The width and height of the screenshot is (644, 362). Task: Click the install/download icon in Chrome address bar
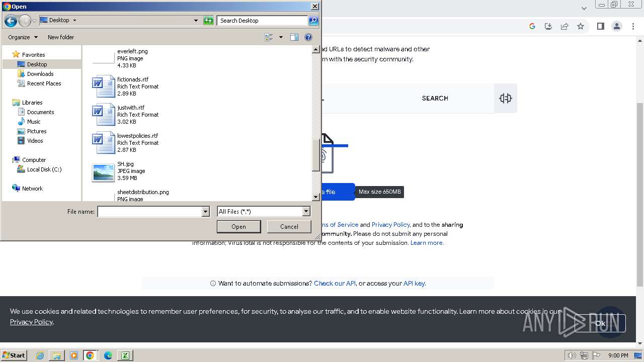(548, 26)
